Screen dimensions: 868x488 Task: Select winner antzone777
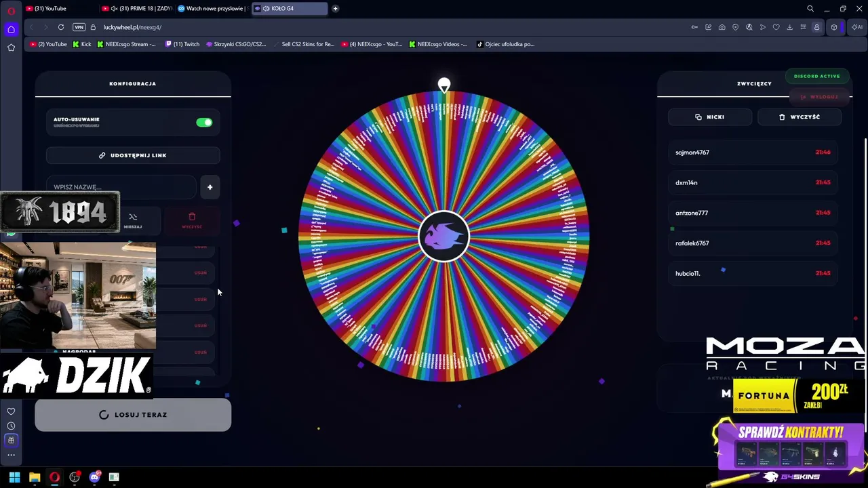click(753, 213)
